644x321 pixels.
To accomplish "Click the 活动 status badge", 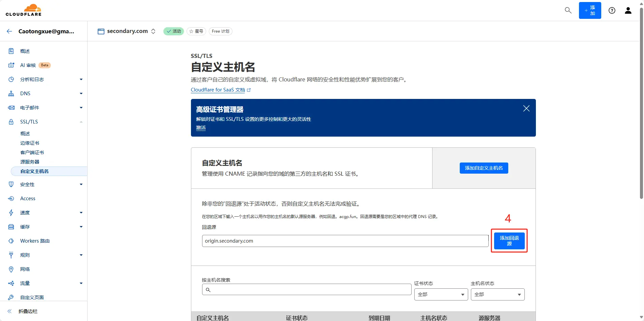I will 173,31.
